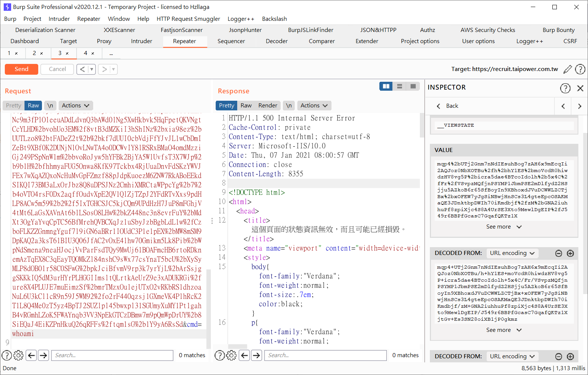Go to next response search match

[x=257, y=356]
